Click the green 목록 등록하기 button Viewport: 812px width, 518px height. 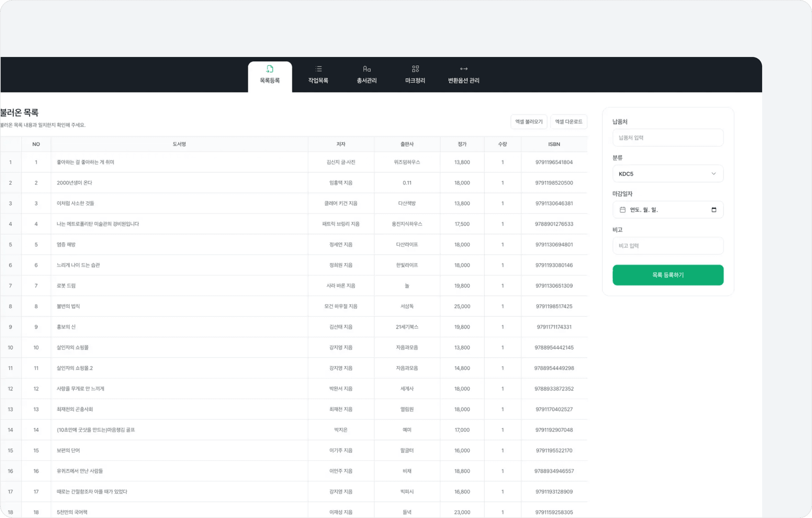(668, 275)
